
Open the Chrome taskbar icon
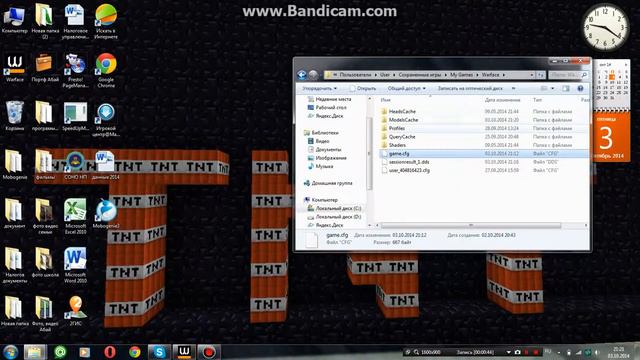click(135, 351)
